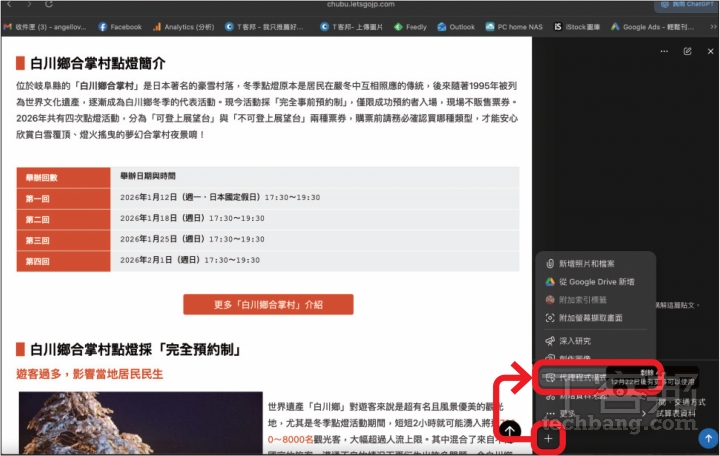Viewport: 720px width, 456px height.
Task: Open the Facebook bookmark
Action: (x=120, y=27)
